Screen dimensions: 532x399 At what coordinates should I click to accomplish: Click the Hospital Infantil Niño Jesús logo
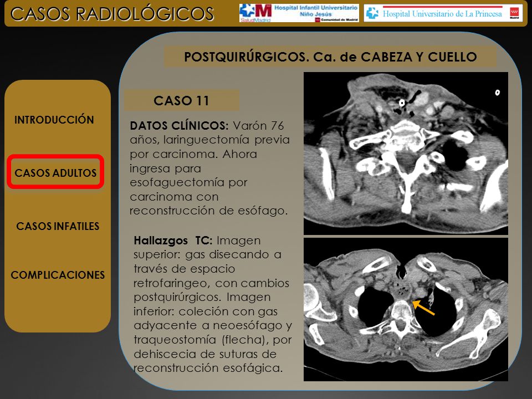299,13
